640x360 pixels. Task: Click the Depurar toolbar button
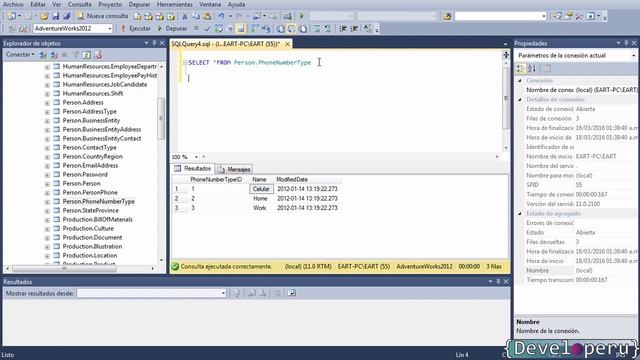(172, 29)
